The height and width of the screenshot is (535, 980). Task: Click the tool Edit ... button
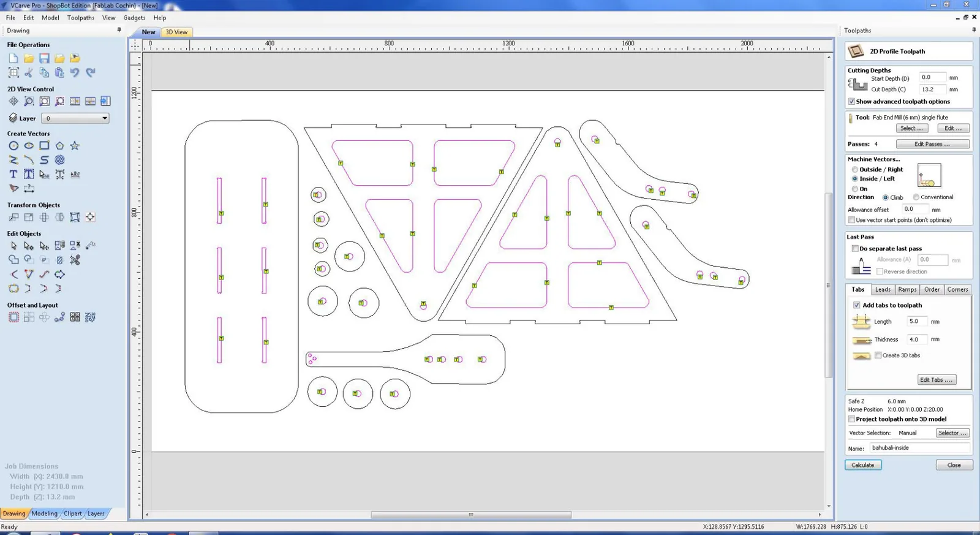[x=953, y=128]
